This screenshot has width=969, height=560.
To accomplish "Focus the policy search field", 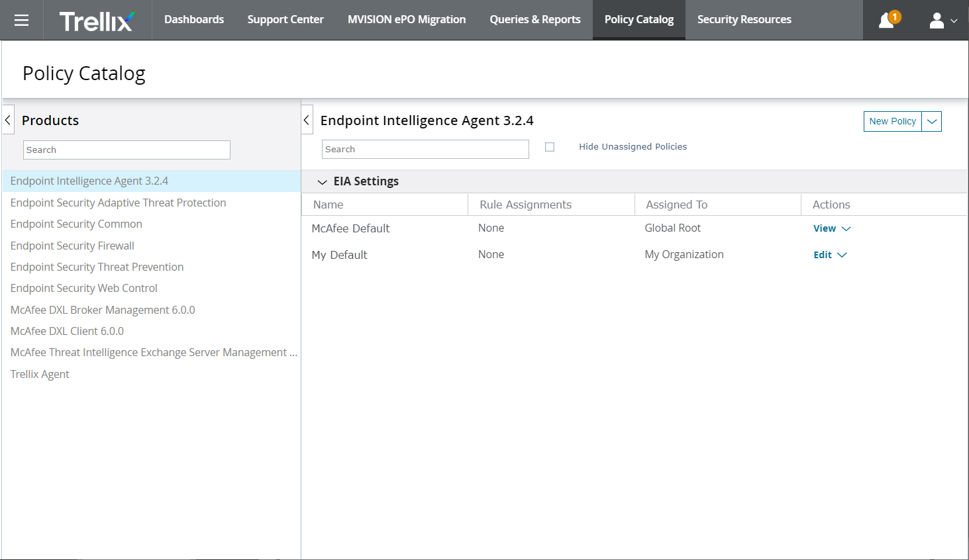I will (x=425, y=149).
